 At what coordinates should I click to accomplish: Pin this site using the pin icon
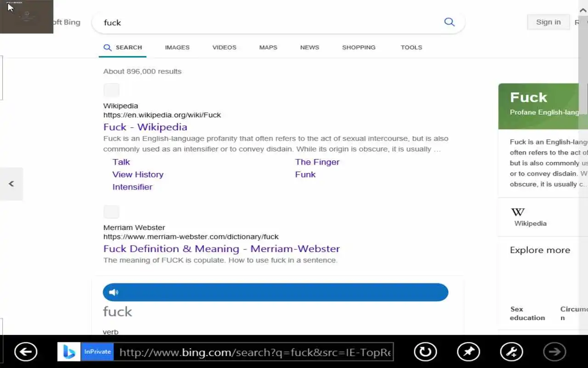[469, 352]
